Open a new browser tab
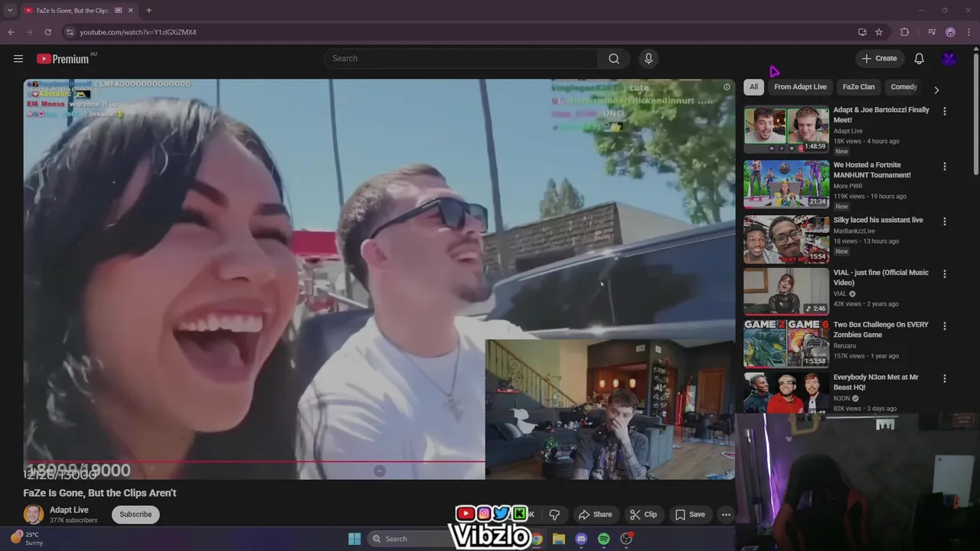This screenshot has width=980, height=551. (x=149, y=10)
